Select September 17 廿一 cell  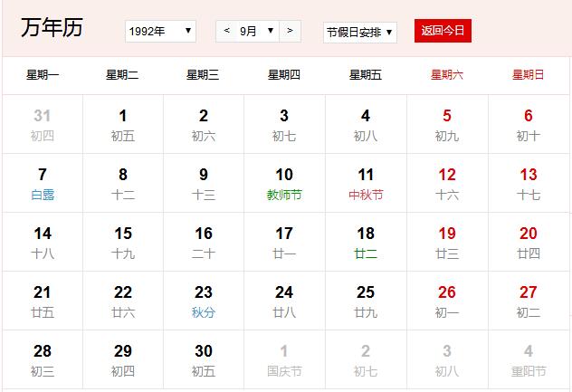coord(284,242)
